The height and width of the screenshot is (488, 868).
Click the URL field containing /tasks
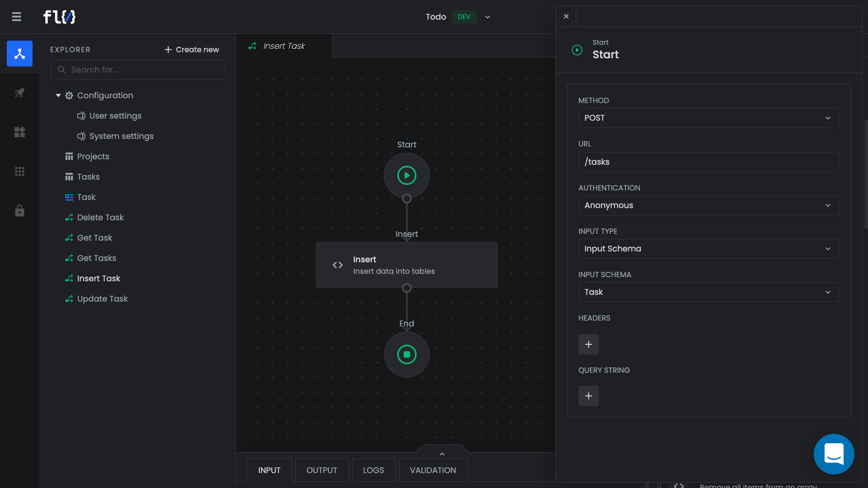[x=709, y=162]
